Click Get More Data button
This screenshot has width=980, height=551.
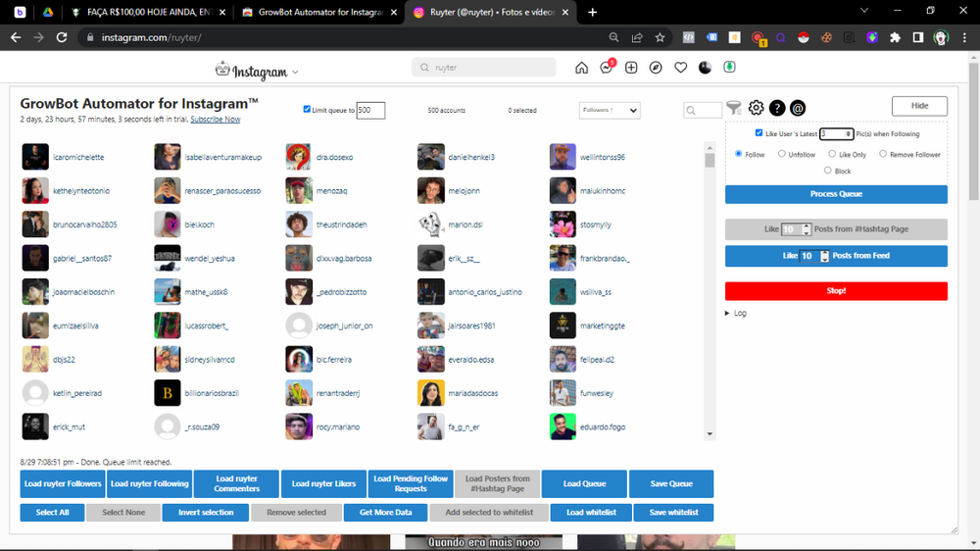pyautogui.click(x=385, y=512)
